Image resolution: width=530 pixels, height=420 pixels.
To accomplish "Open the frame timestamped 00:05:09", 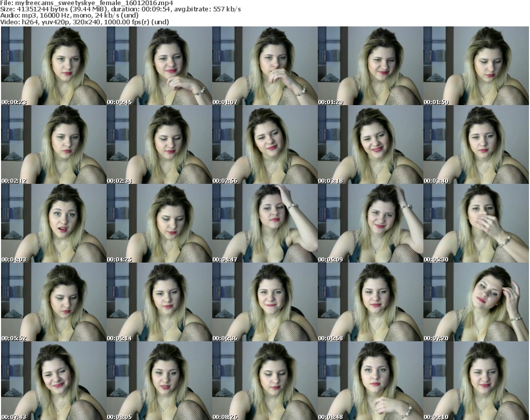I will (x=371, y=223).
